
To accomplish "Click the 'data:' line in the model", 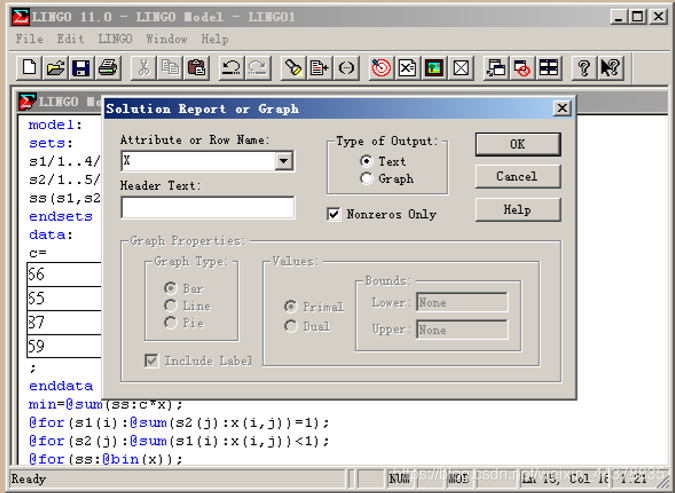I will [51, 235].
